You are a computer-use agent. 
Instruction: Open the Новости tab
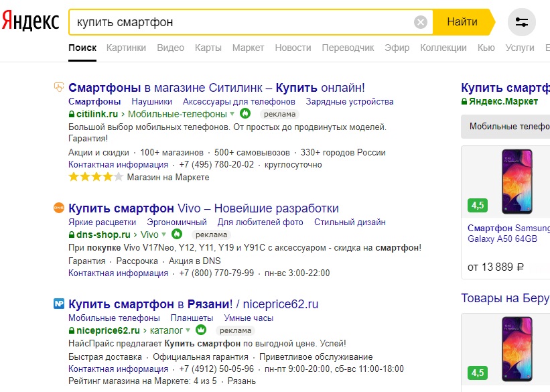pos(293,48)
